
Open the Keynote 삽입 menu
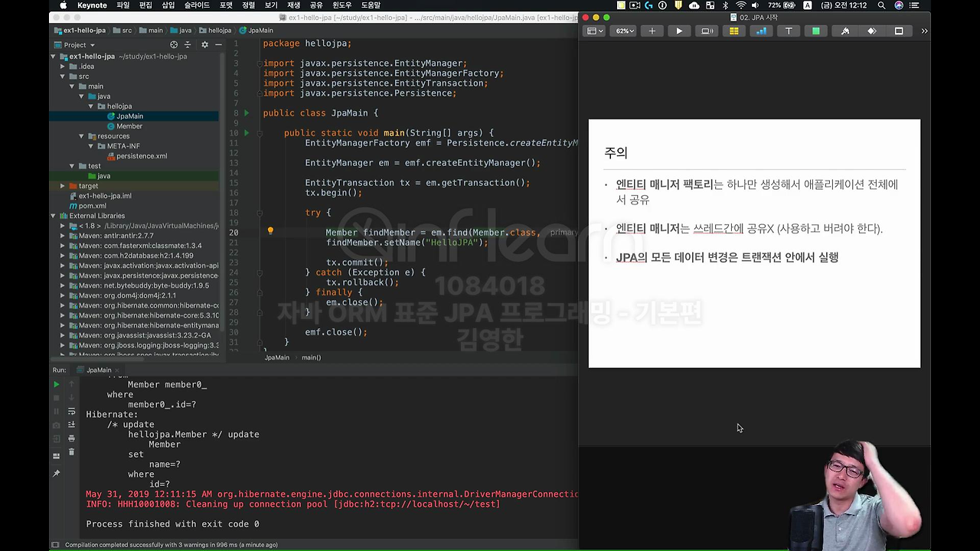pos(168,5)
